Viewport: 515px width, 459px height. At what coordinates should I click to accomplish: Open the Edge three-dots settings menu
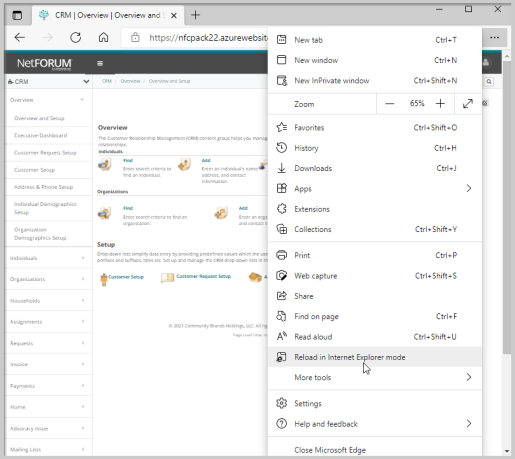coord(494,38)
